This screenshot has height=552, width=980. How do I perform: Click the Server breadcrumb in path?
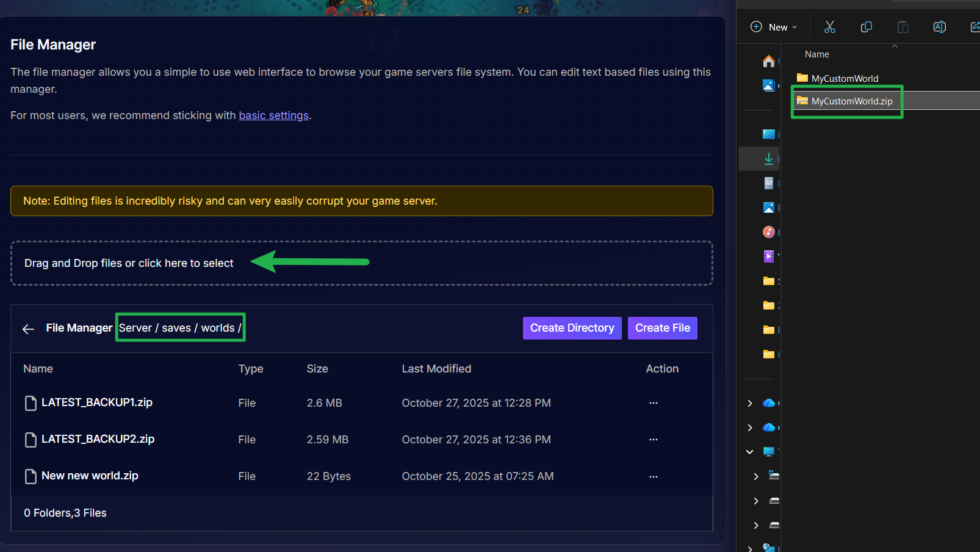(x=135, y=328)
